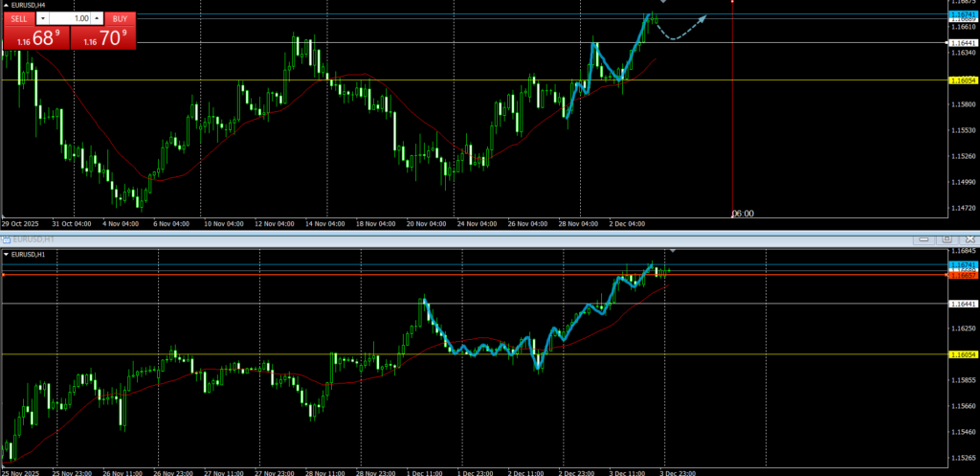Click the BUY button
This screenshot has height=476, width=980.
(119, 18)
